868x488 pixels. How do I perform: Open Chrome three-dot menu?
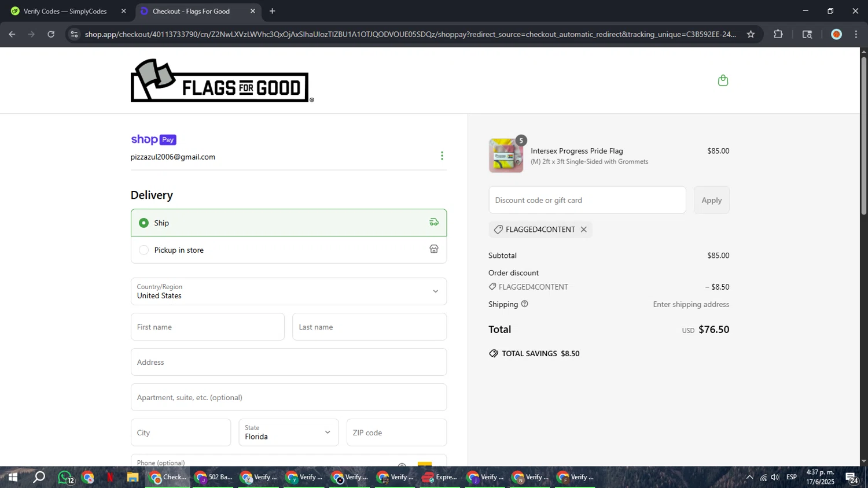(x=856, y=34)
